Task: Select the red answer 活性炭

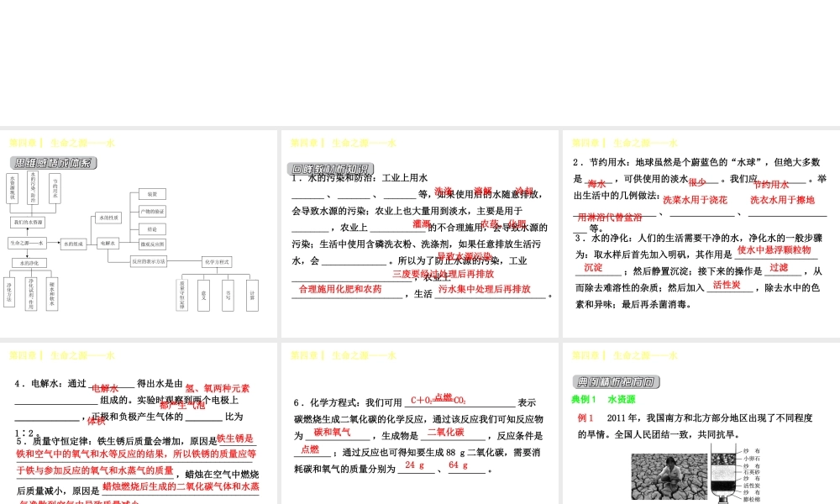Action: pos(727,285)
